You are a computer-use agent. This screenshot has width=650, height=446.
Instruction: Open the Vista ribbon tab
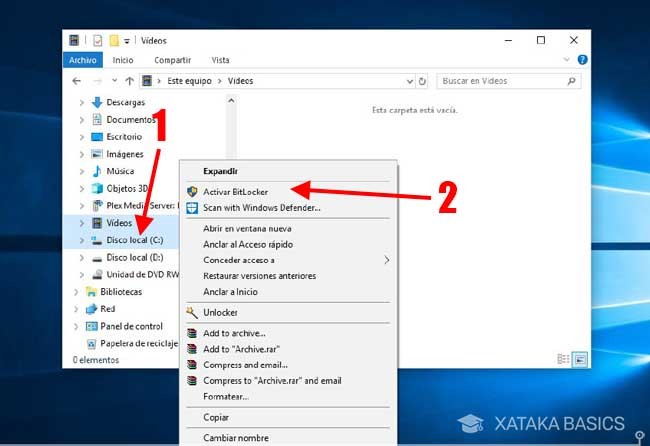220,60
